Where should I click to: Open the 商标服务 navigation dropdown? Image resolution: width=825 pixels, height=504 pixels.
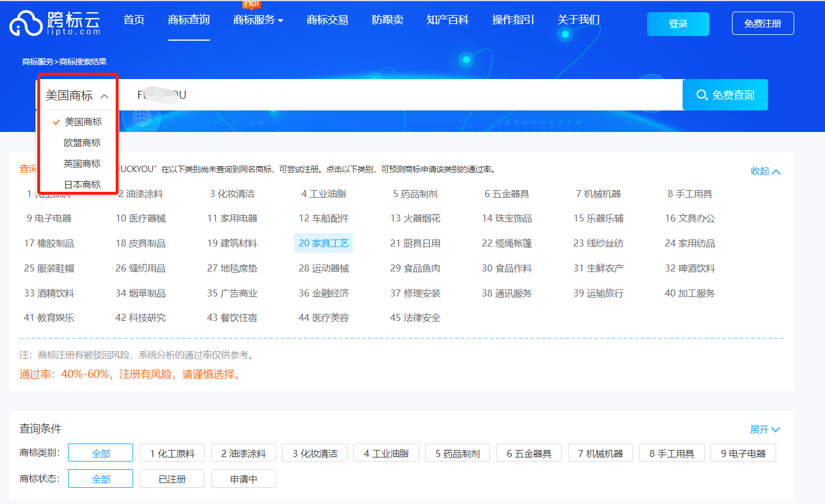(x=258, y=19)
